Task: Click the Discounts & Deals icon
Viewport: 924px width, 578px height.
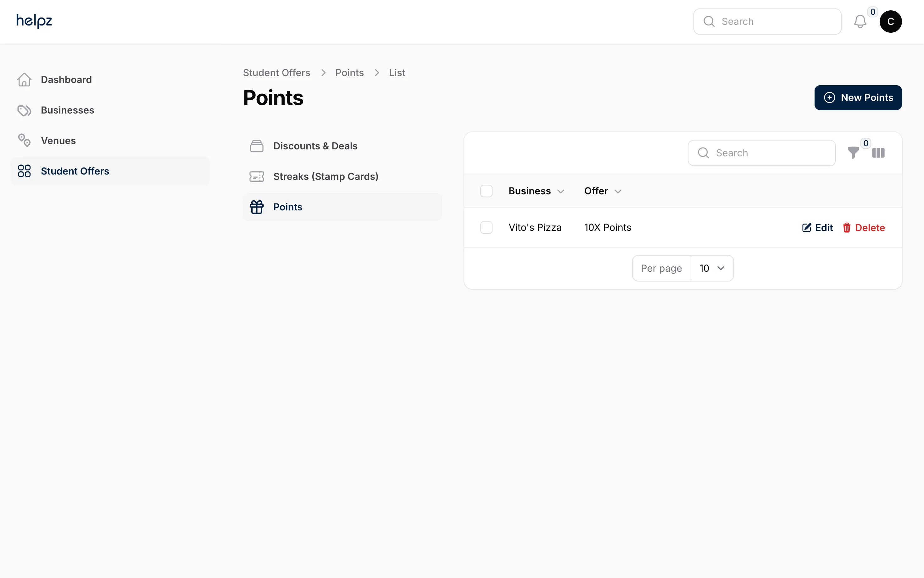Action: point(257,146)
